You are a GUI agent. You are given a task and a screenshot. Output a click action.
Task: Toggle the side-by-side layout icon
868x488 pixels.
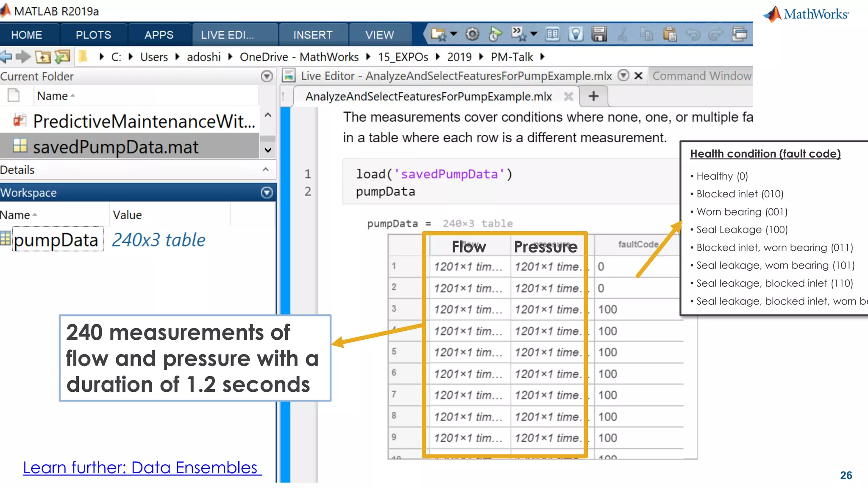[552, 34]
